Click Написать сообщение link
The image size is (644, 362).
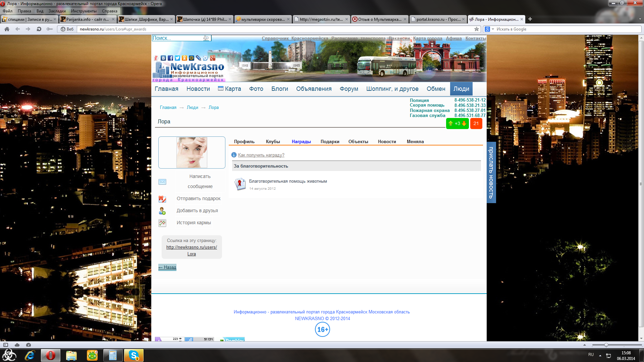(x=200, y=181)
